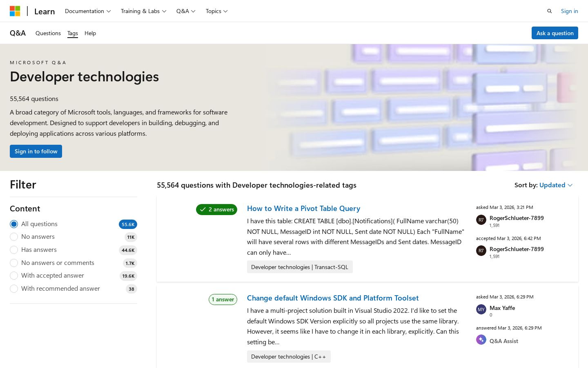Click the green 2 answers checkmark badge
The image size is (588, 368).
point(216,209)
